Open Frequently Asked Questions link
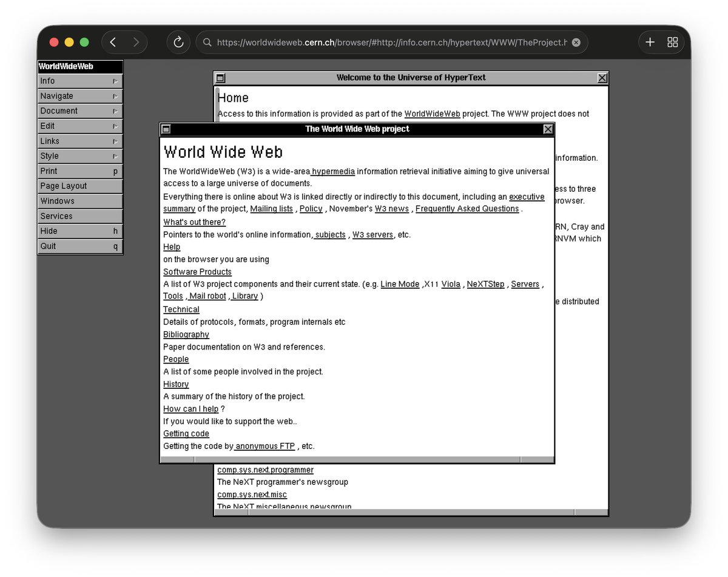 point(467,209)
